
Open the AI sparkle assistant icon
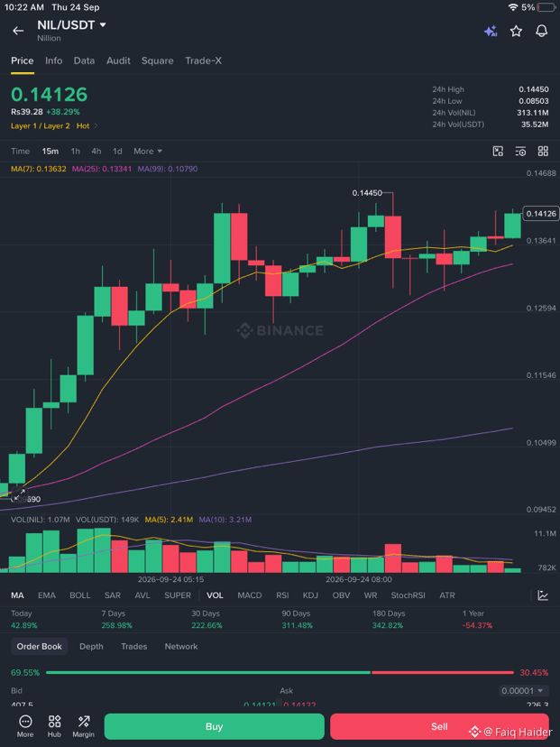pos(491,32)
